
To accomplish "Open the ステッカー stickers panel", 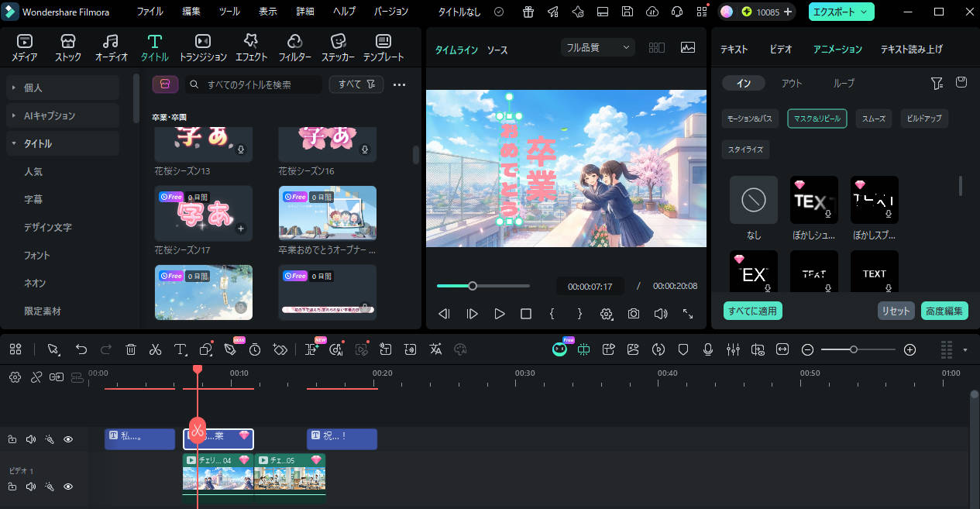I will (338, 47).
